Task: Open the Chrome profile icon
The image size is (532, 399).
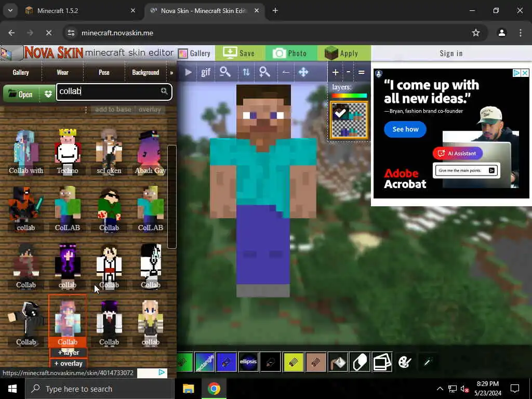Action: 502,33
